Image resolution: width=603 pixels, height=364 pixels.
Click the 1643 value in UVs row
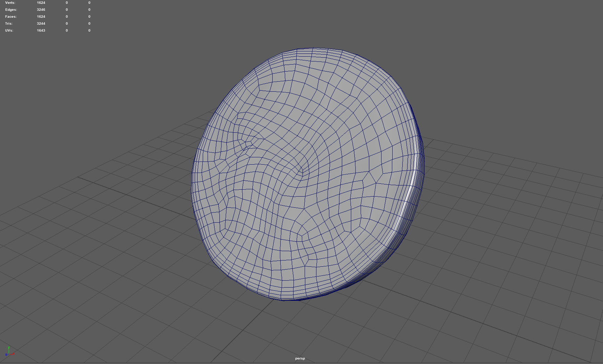[x=41, y=31]
